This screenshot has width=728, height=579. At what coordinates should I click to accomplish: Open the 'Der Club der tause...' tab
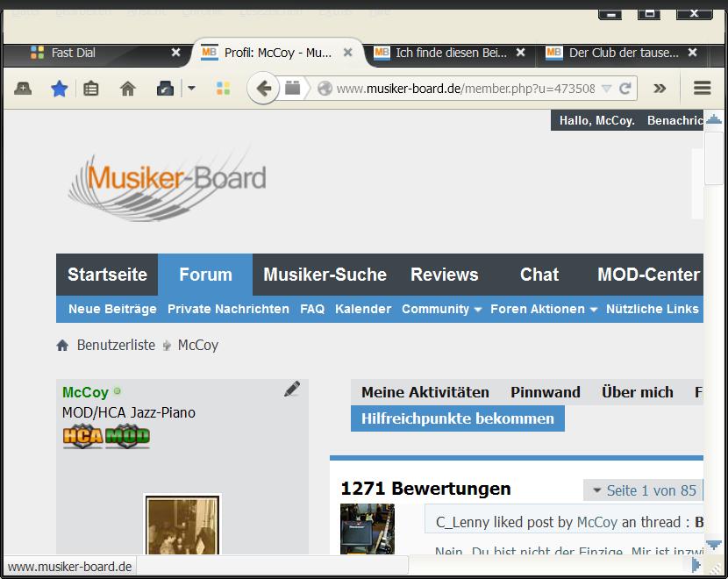click(x=623, y=53)
